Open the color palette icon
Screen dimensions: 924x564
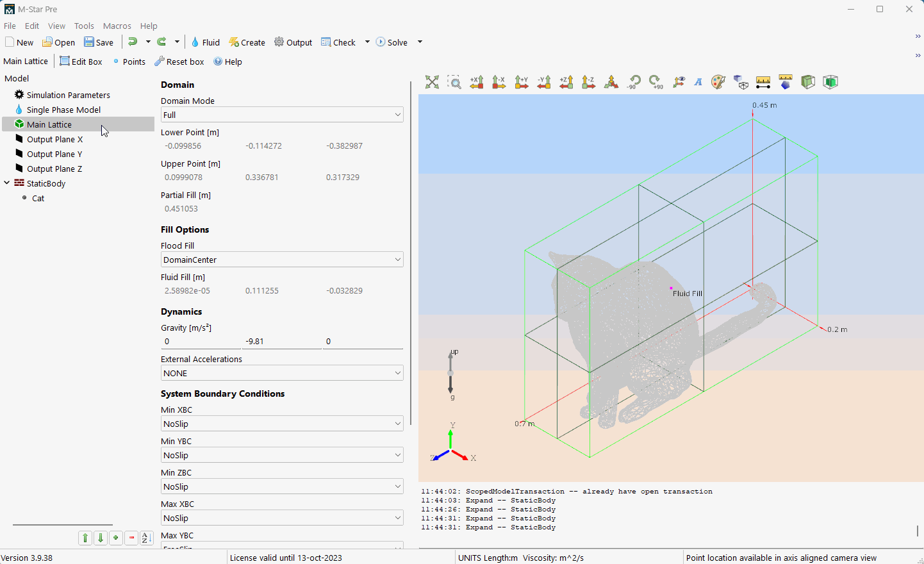coord(718,82)
